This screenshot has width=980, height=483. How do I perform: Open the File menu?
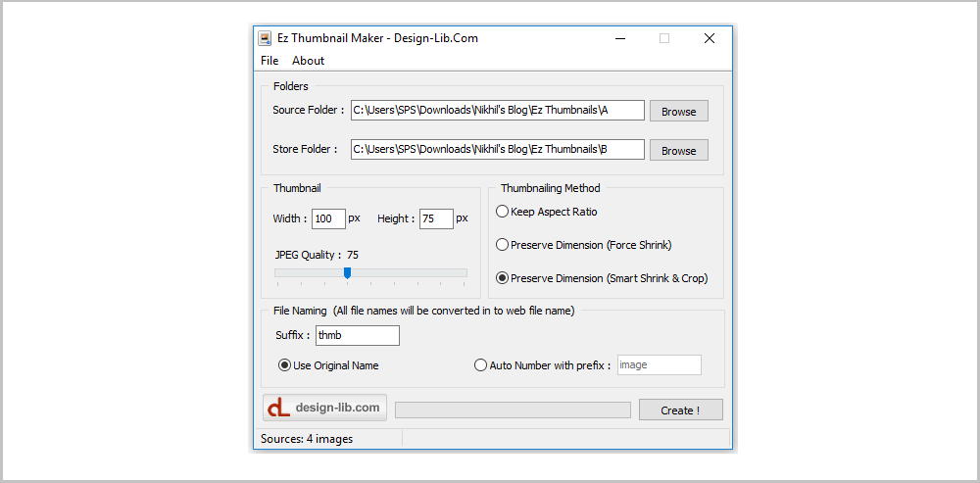tap(269, 61)
